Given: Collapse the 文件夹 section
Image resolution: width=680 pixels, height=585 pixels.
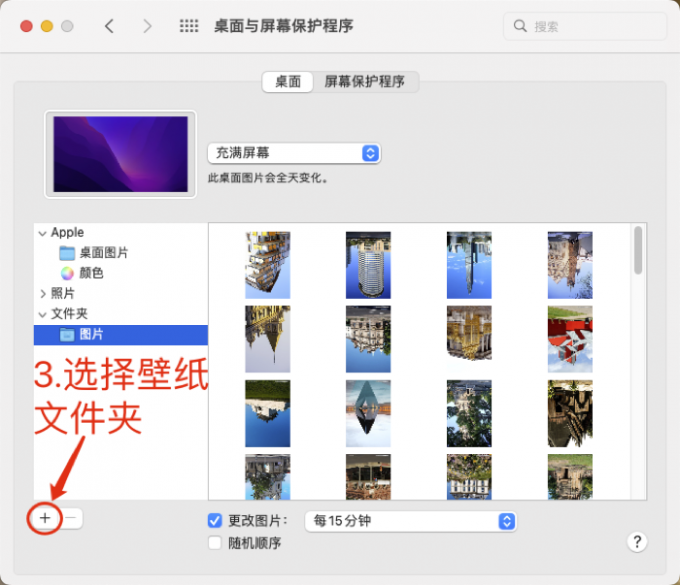Looking at the screenshot, I should (42, 314).
